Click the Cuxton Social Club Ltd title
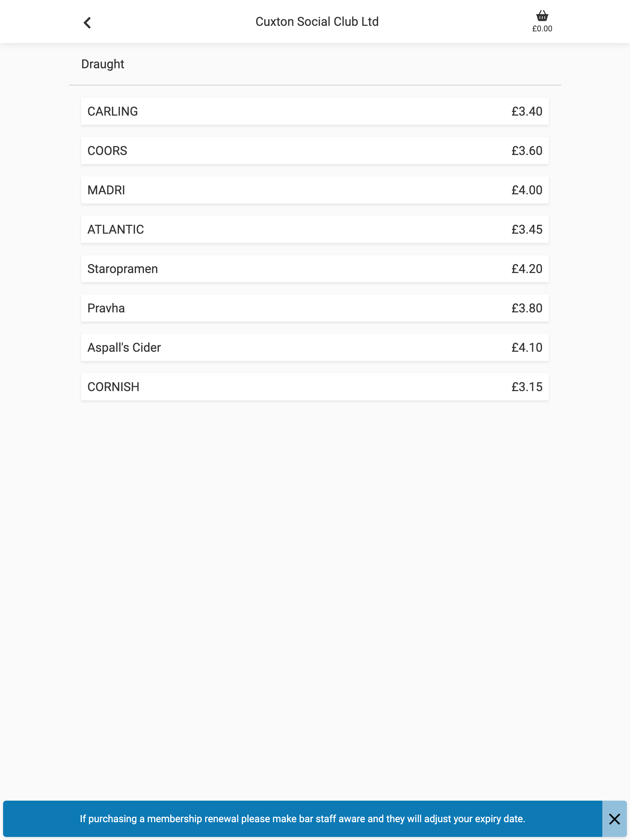Image resolution: width=630 pixels, height=840 pixels. point(317,22)
